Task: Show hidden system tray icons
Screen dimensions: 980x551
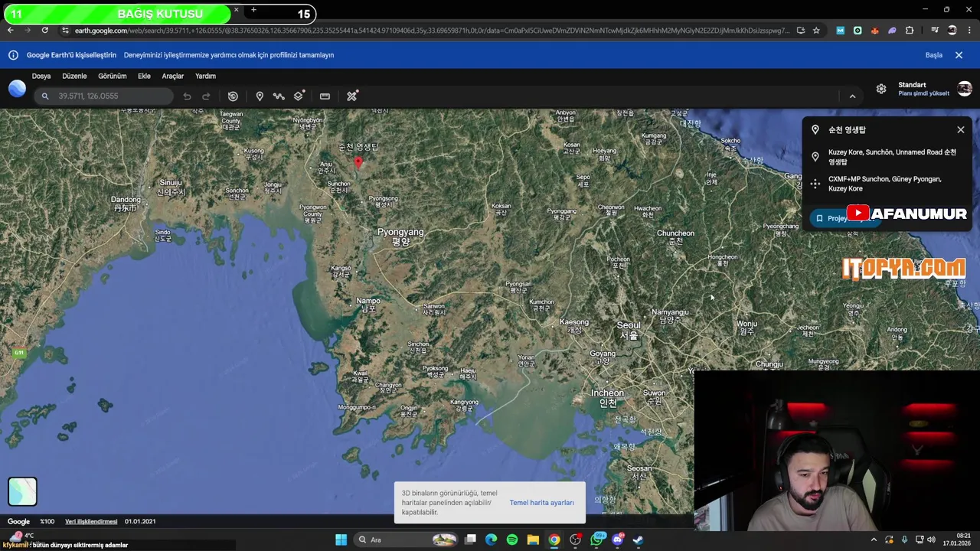Action: pyautogui.click(x=874, y=540)
